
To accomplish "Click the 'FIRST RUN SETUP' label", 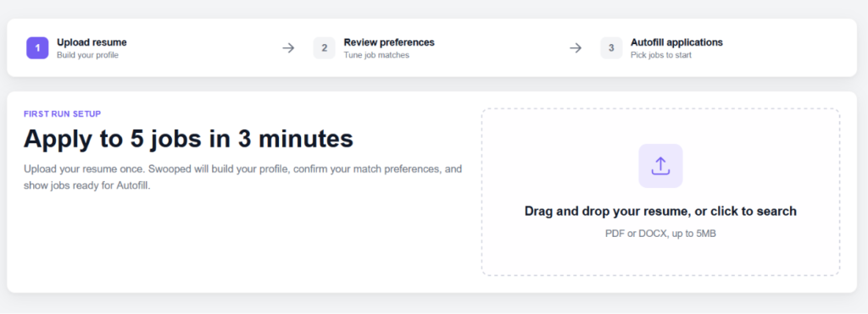I will tap(62, 114).
